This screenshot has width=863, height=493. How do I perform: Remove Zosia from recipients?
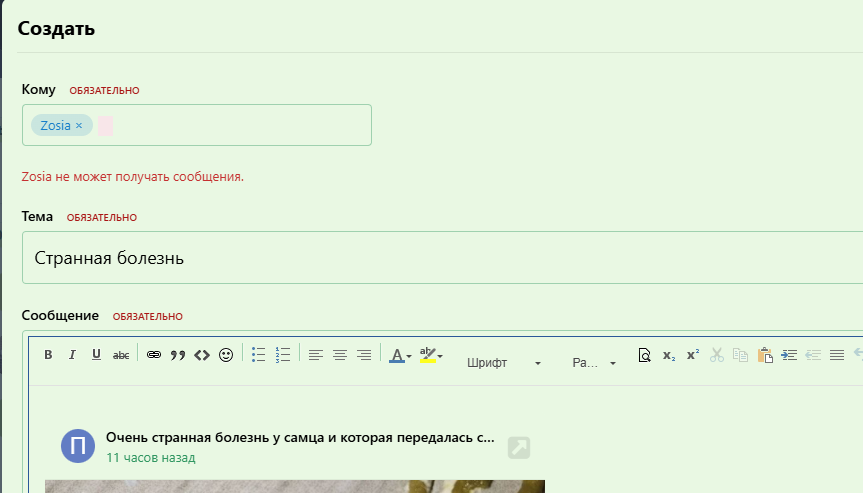(x=79, y=126)
